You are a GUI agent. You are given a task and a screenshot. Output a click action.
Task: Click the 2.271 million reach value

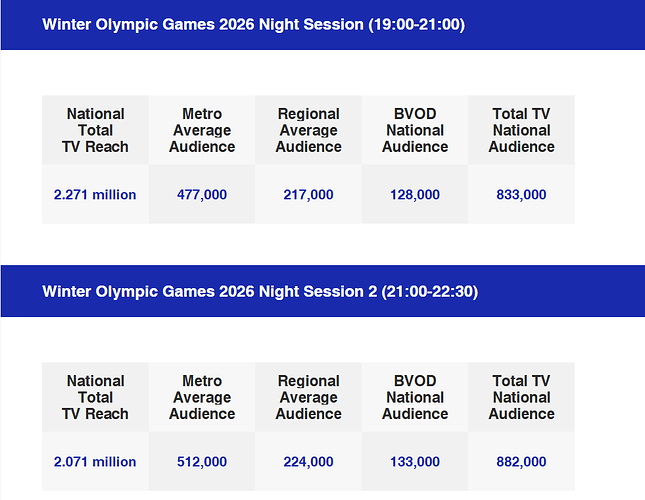pyautogui.click(x=95, y=194)
